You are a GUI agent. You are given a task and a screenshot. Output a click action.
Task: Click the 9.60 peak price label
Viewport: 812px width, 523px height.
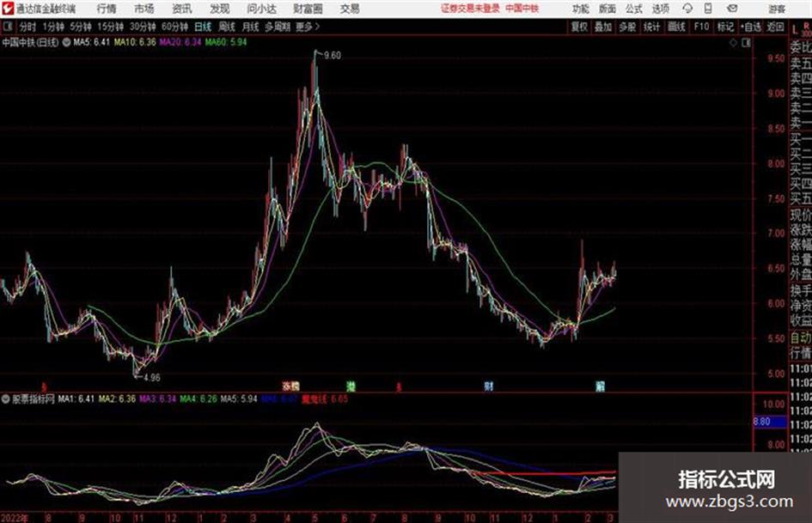(333, 56)
